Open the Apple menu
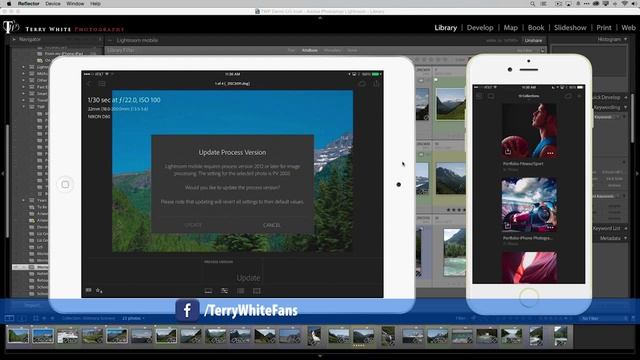Viewport: 640px width, 360px height. 9,4
